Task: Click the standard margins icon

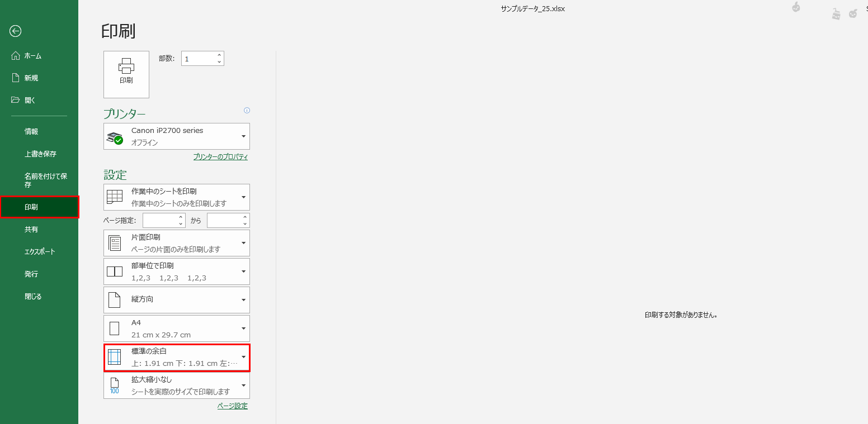Action: (x=115, y=358)
